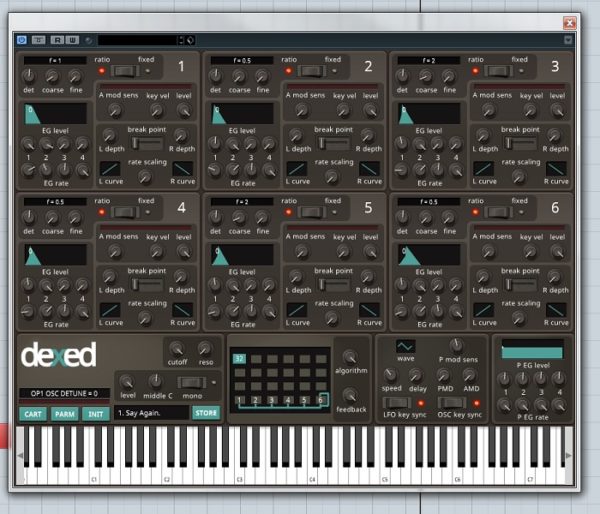Click the LFO delay knob
This screenshot has height=514, width=600.
point(416,376)
